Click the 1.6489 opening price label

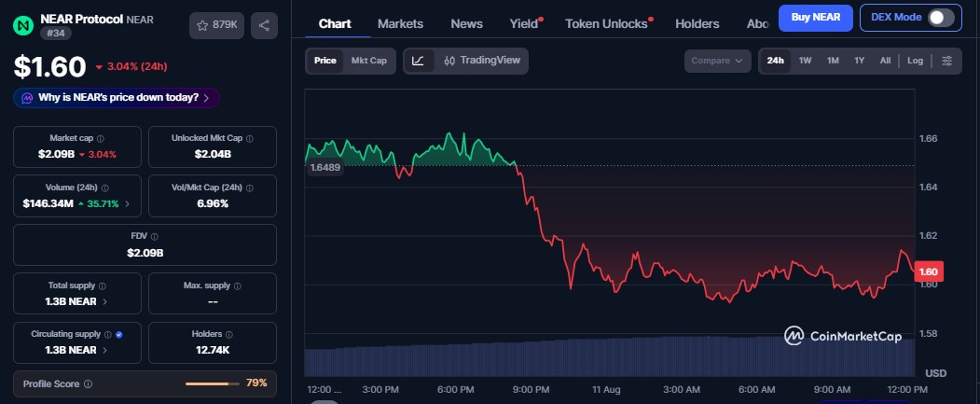324,167
